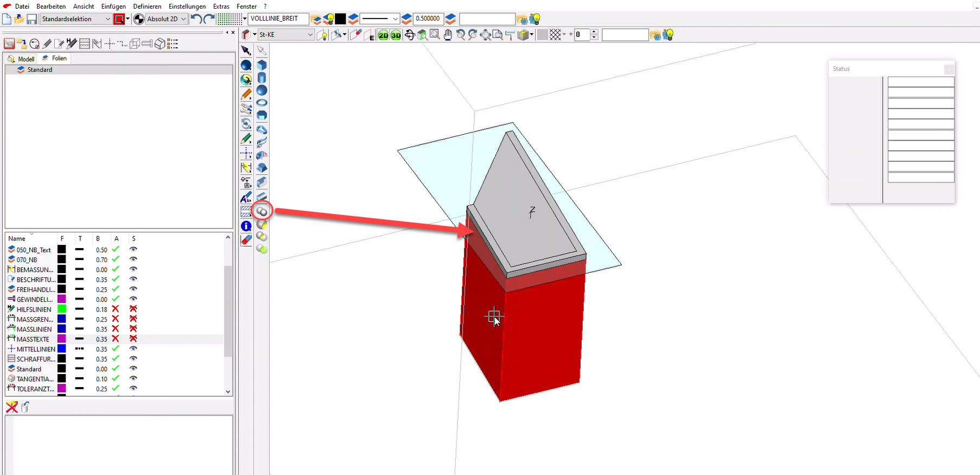
Task: Click the green color swatch for HILFSLINIEN
Action: click(62, 309)
